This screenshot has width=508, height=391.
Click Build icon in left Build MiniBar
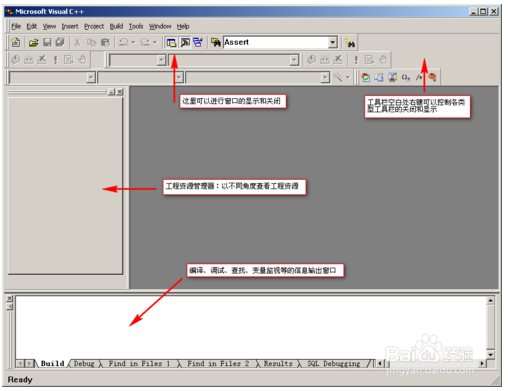tap(29, 60)
